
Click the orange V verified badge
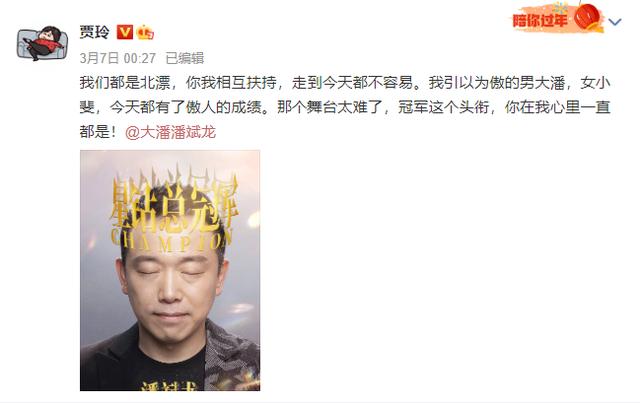point(124,32)
